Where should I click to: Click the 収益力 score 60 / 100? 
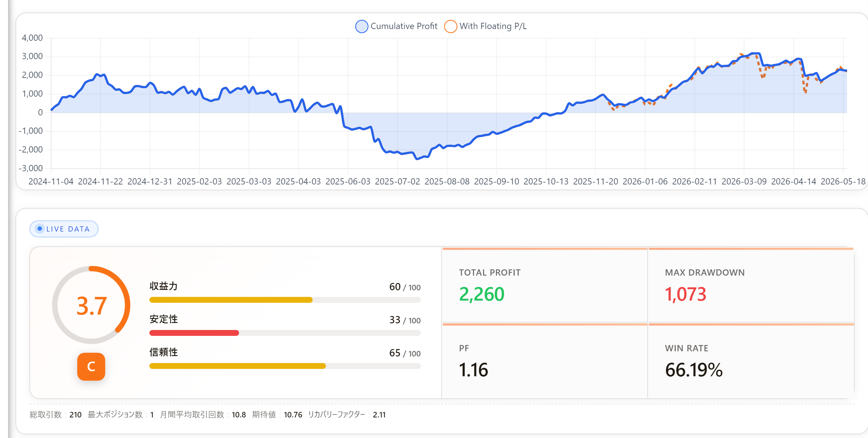click(x=405, y=287)
